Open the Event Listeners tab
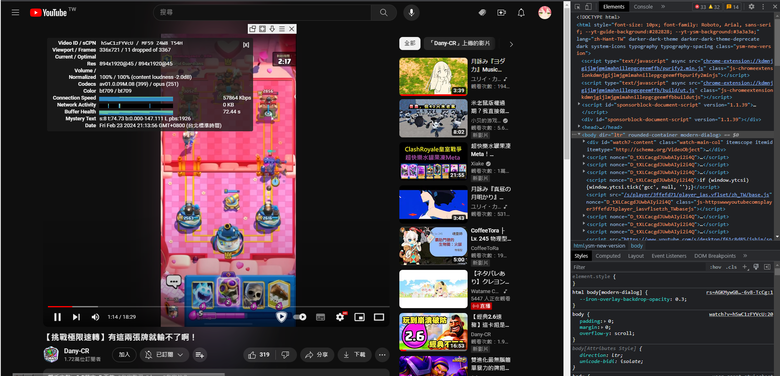 point(669,256)
